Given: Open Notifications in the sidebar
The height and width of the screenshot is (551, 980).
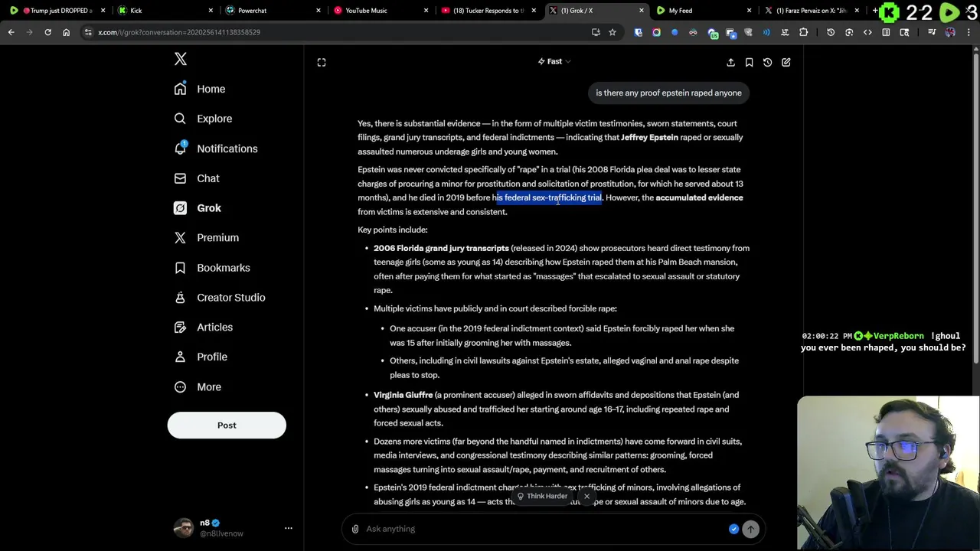Looking at the screenshot, I should (216, 148).
